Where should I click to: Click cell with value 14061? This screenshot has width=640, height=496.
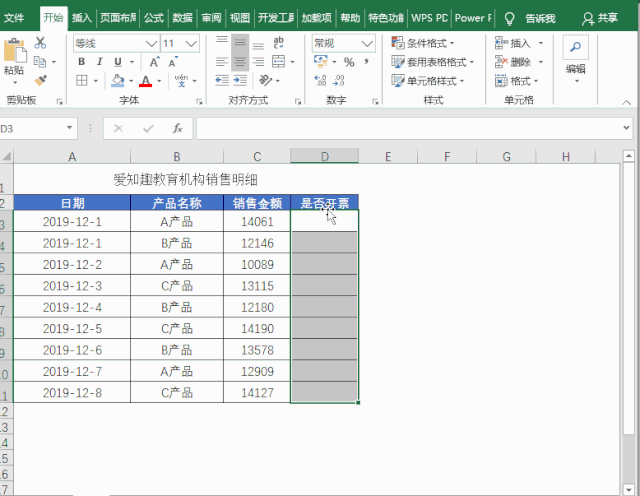(257, 221)
